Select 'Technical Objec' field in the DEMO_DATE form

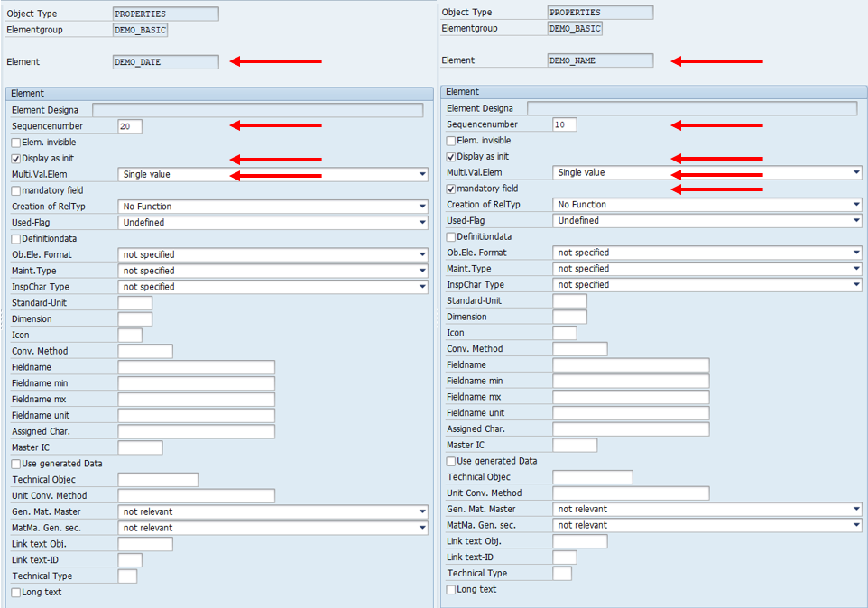[158, 480]
